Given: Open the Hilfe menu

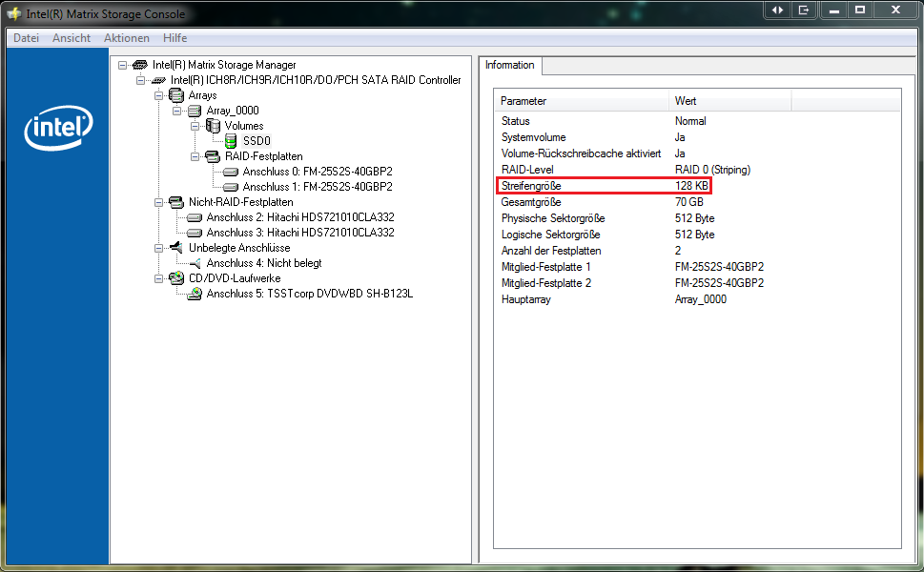Looking at the screenshot, I should click(175, 38).
